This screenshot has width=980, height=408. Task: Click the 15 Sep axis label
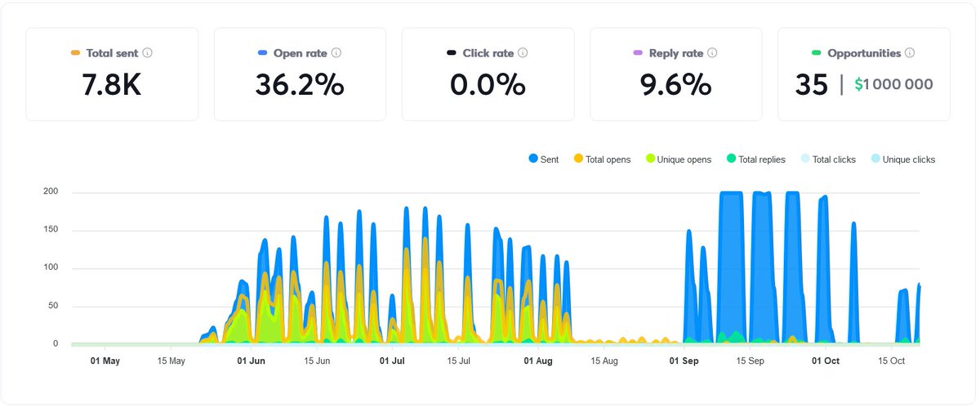(750, 361)
